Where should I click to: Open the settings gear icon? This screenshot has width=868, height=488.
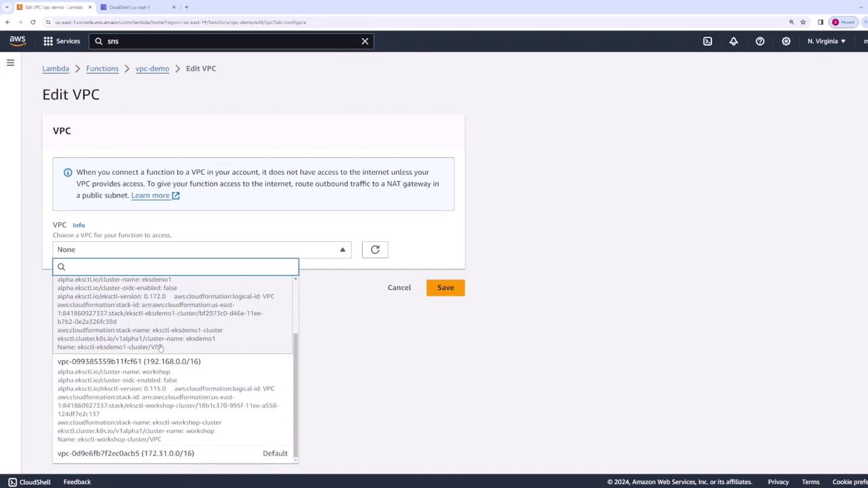(786, 41)
